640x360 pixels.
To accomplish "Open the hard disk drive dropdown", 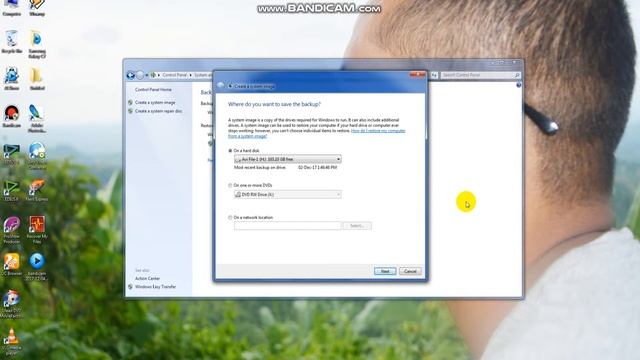I will (288, 159).
